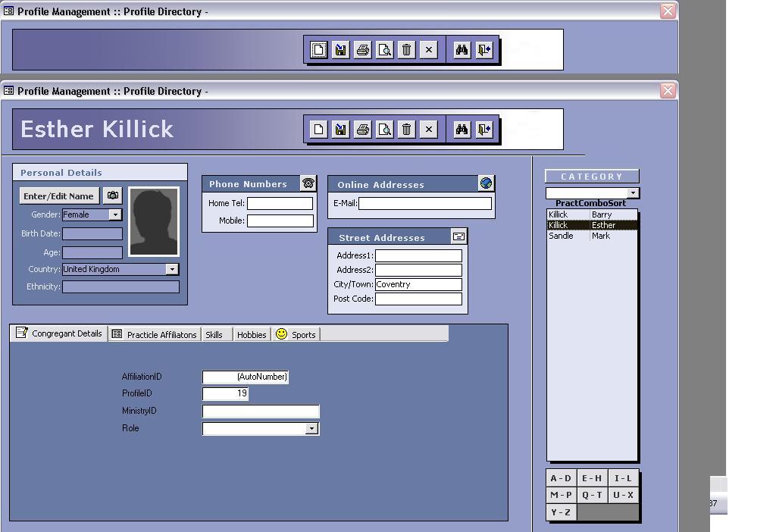Open the Category combo box dropdown
The height and width of the screenshot is (532, 776).
(633, 193)
